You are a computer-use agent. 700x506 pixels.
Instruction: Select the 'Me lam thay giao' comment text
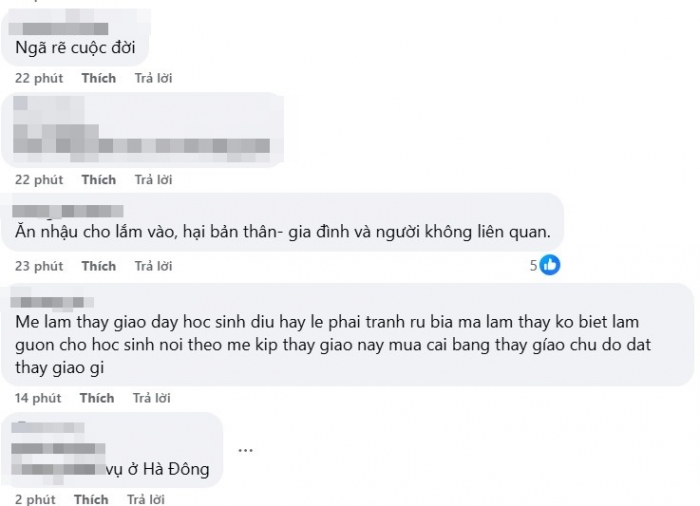pyautogui.click(x=333, y=344)
